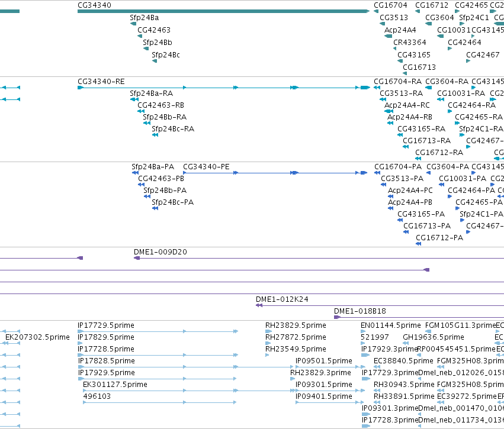
Task: Click the Sfp24Bb-RA transcript label
Action: click(165, 118)
